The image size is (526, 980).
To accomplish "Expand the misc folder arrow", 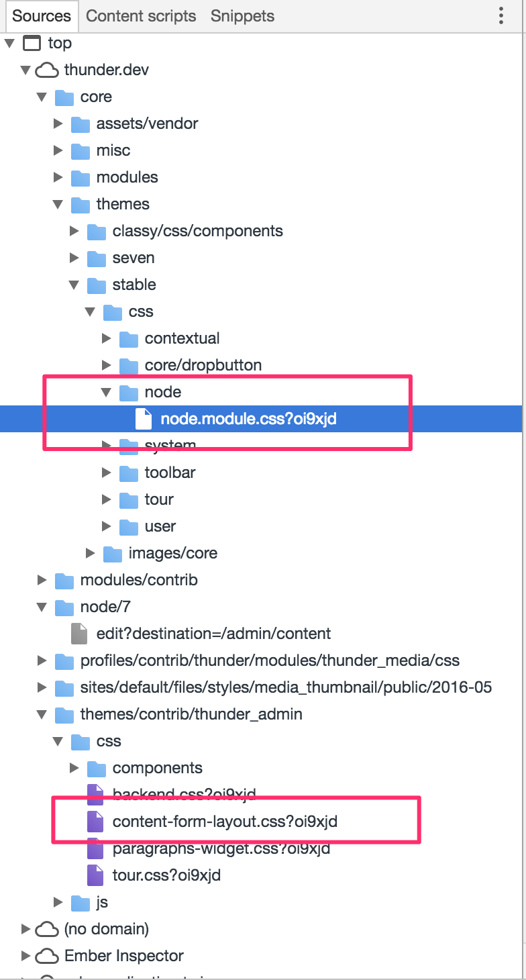I will coord(58,150).
